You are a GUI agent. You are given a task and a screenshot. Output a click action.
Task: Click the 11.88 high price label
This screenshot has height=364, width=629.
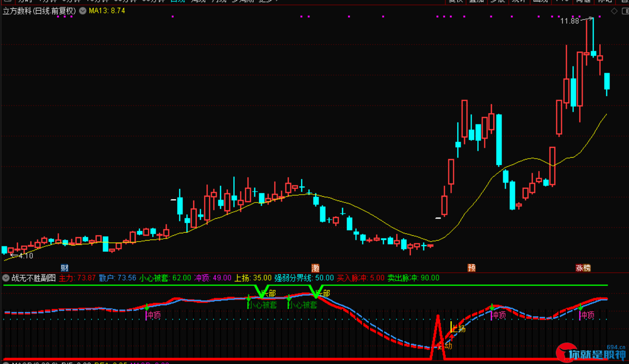coord(569,21)
